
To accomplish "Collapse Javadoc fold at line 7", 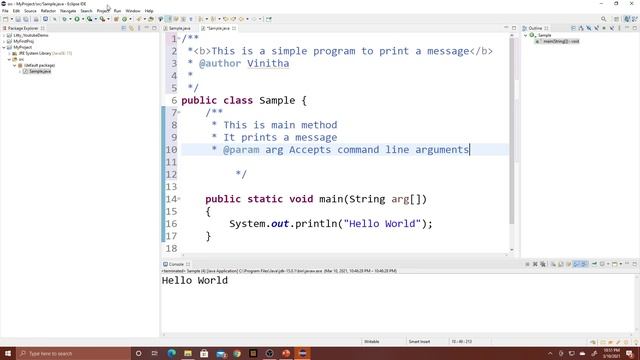I will coord(179,112).
